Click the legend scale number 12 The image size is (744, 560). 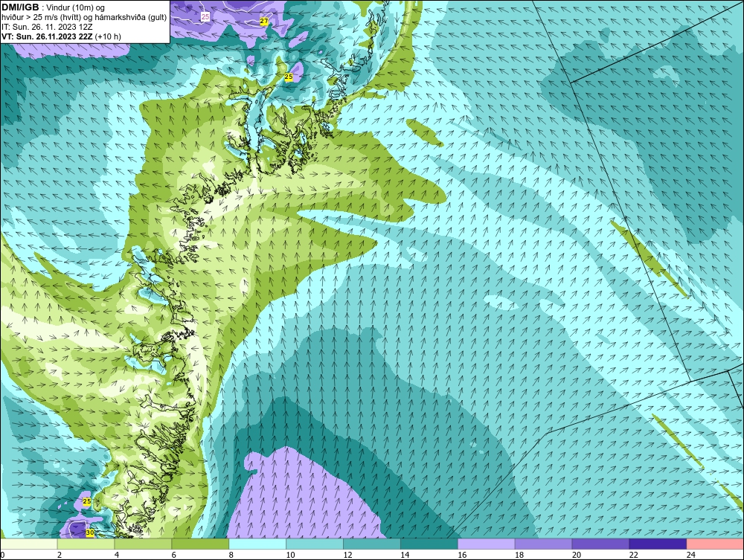click(x=347, y=555)
